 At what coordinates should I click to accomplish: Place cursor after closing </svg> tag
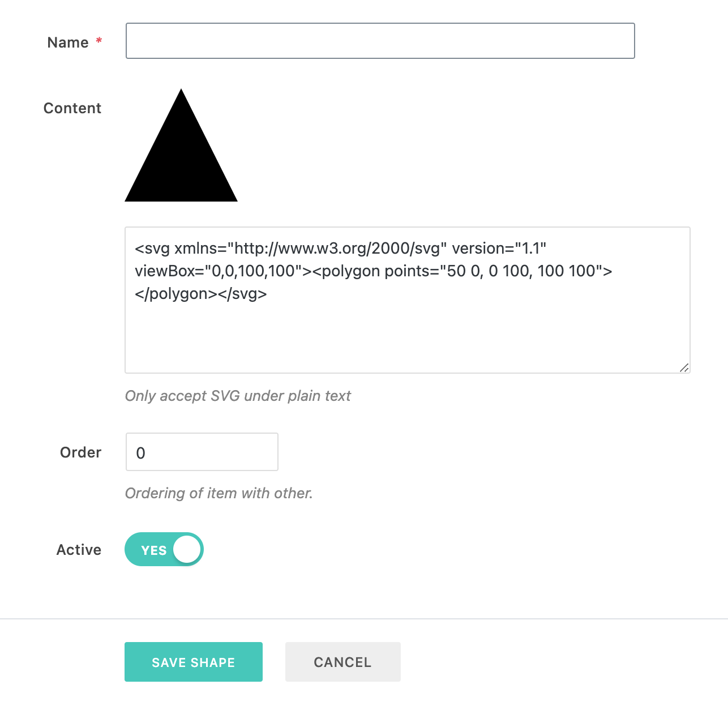click(x=267, y=294)
